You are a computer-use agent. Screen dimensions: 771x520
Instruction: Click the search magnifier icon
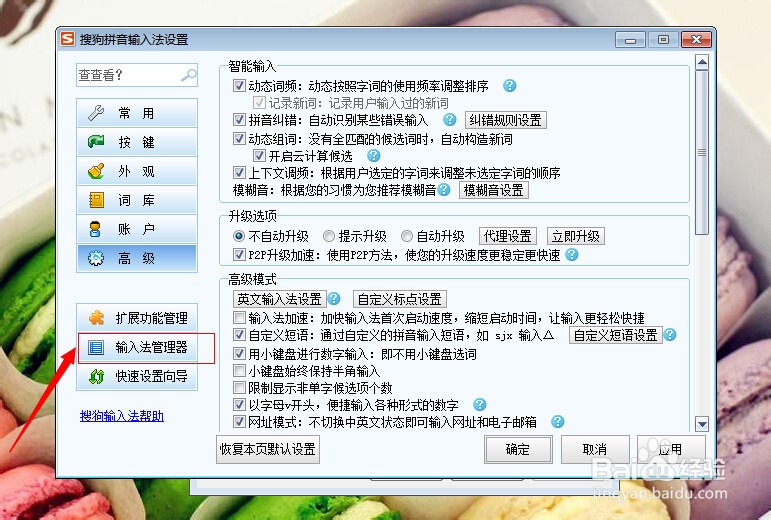189,75
